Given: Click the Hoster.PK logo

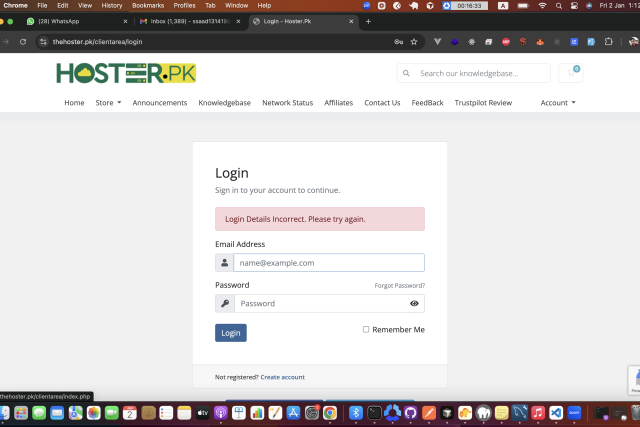Looking at the screenshot, I should [x=126, y=73].
